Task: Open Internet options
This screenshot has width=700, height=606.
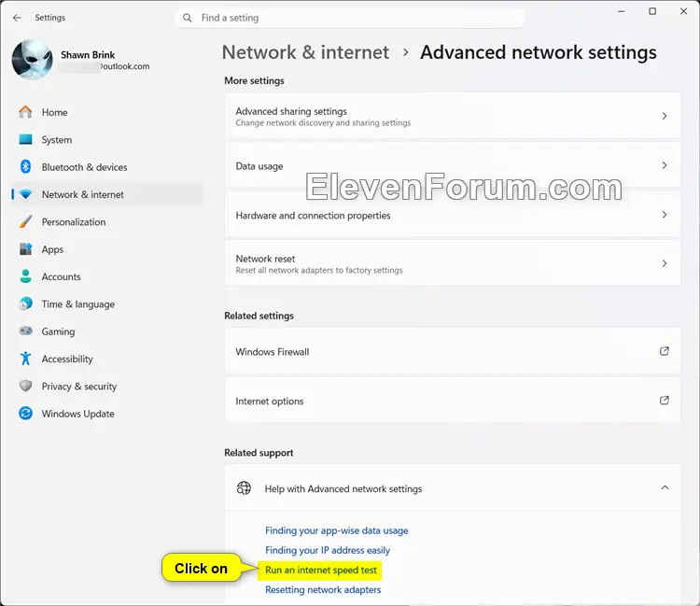Action: 453,401
